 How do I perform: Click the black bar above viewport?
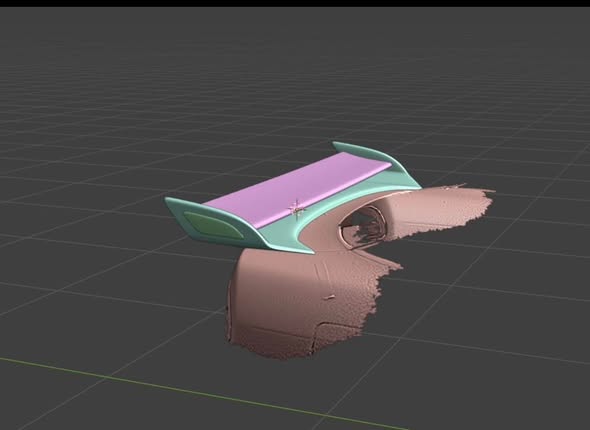(x=295, y=3)
